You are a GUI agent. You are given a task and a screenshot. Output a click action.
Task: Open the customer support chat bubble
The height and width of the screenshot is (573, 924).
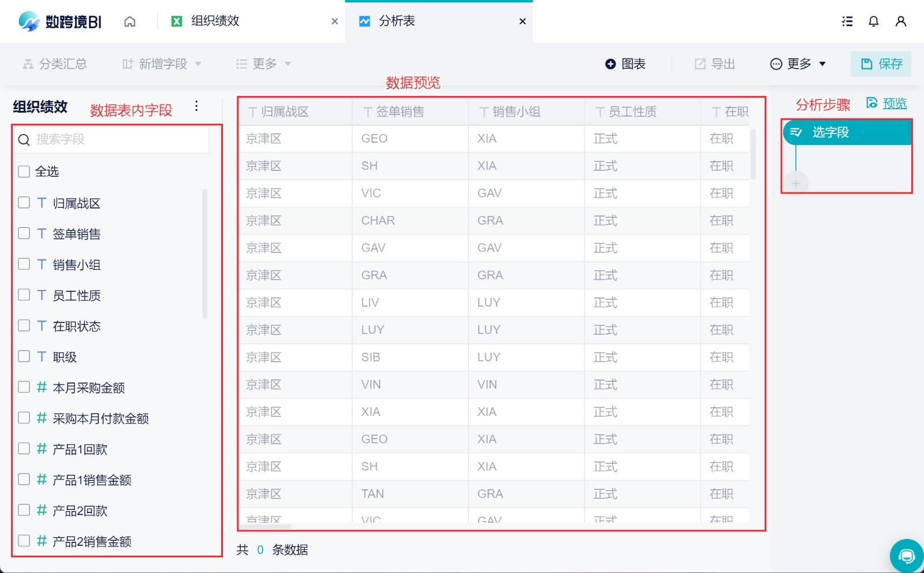[907, 556]
